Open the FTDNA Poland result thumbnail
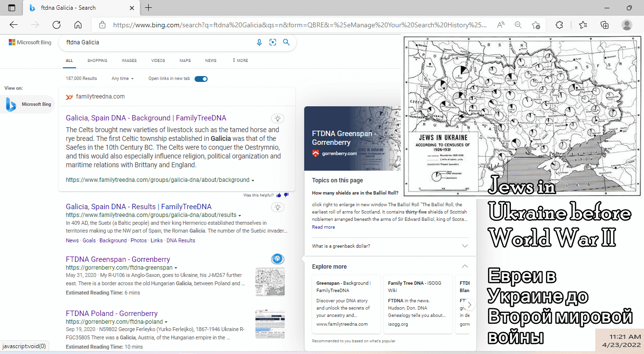644x354 pixels. (270, 324)
